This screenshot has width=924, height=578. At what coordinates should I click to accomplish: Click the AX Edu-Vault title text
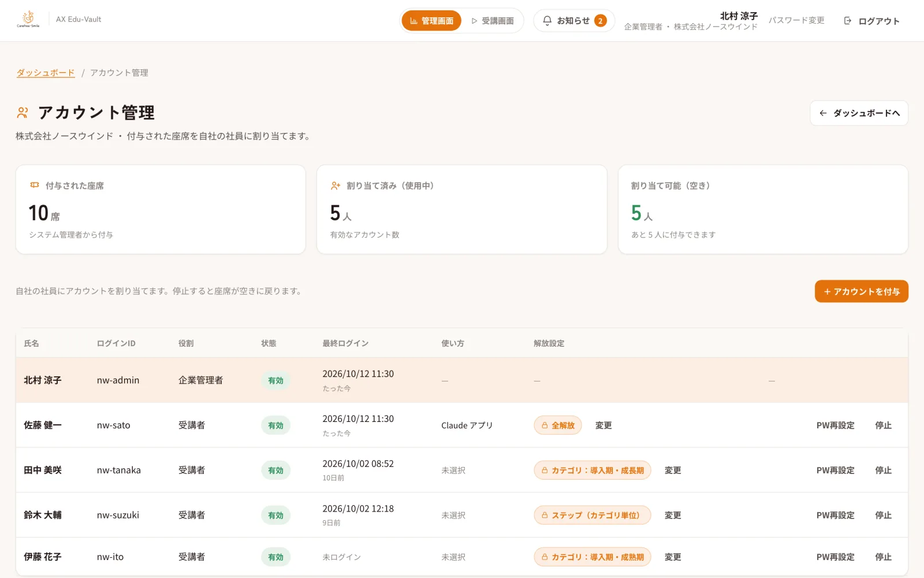pyautogui.click(x=79, y=19)
